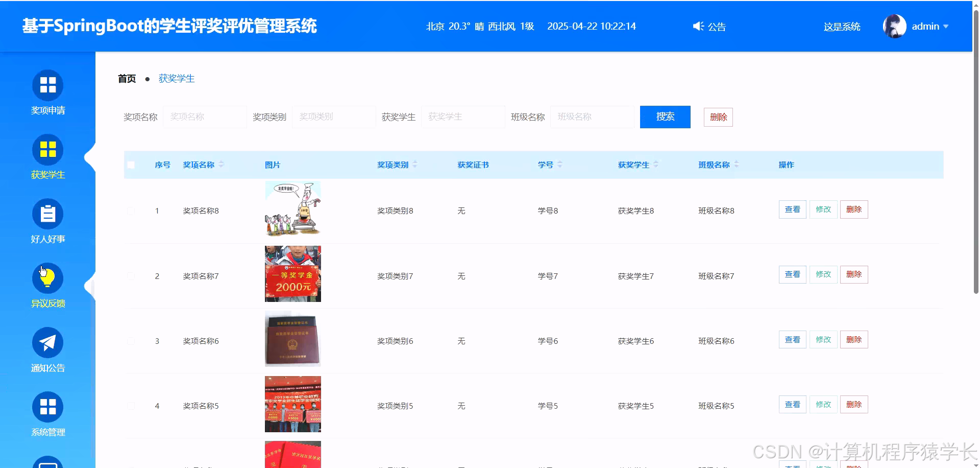980x468 pixels.
Task: Click the 序号 column header
Action: (x=163, y=165)
